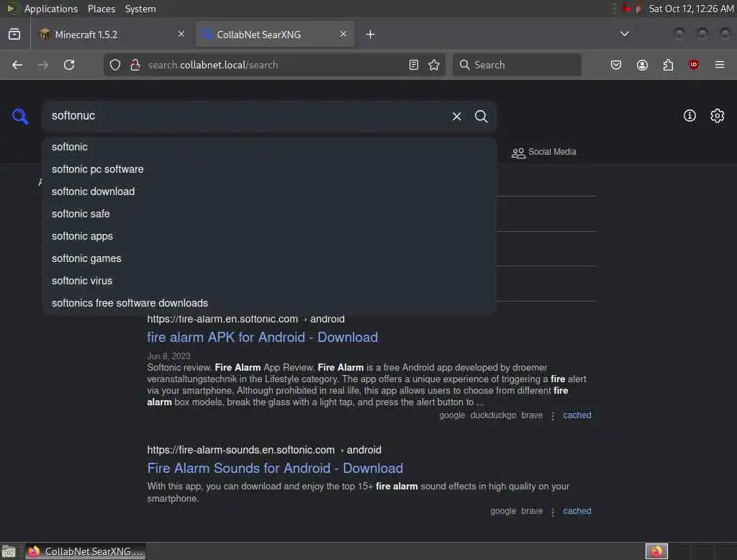Submit search with magnifier icon

click(x=481, y=116)
